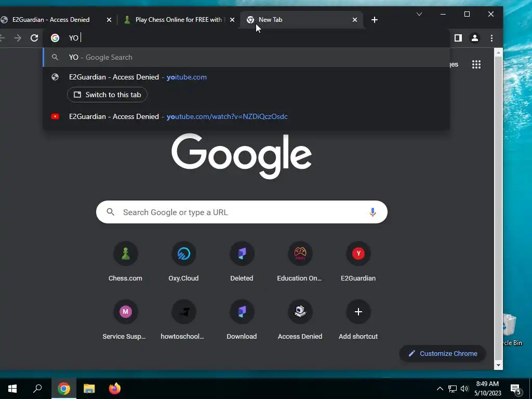The height and width of the screenshot is (399, 532).
Task: Close the New Tab tab
Action: [354, 20]
